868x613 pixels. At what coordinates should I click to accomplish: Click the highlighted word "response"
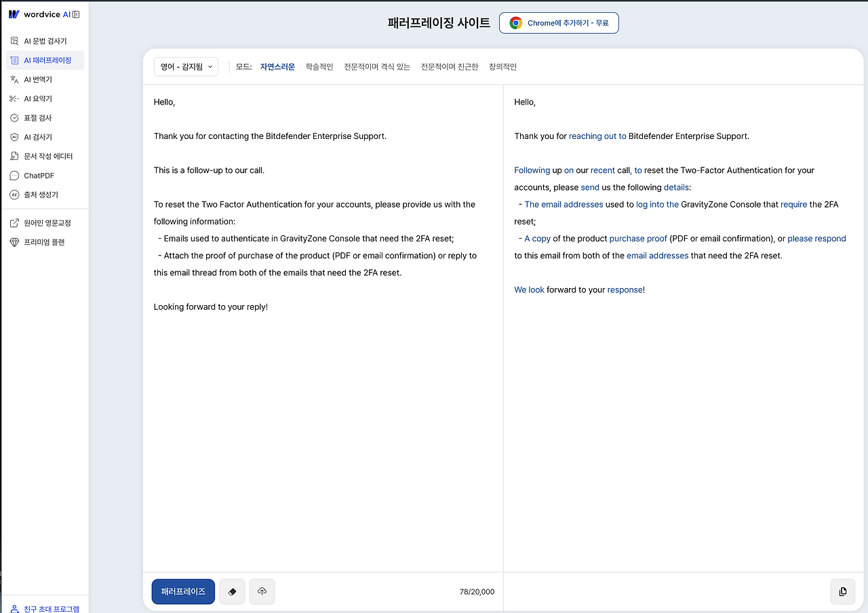[625, 290]
